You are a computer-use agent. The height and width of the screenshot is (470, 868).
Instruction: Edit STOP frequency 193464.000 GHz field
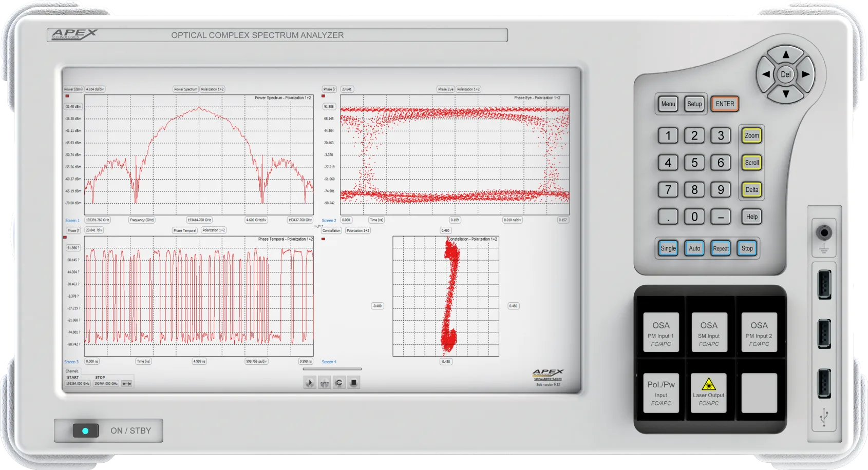tap(106, 384)
